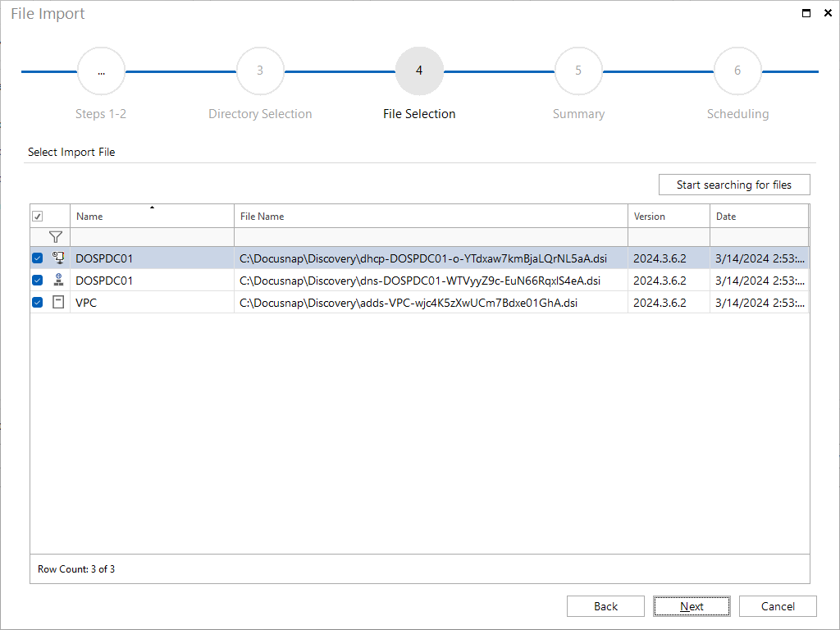The image size is (840, 630).
Task: Go to wizard step 3 circle
Action: (x=260, y=71)
